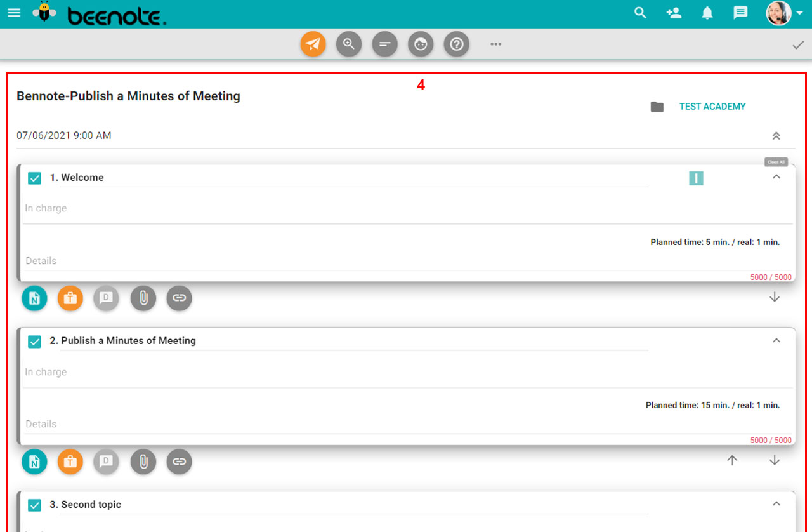This screenshot has height=532, width=812.
Task: Toggle the checkbox for 2. Publish a Minutes
Action: [x=35, y=342]
